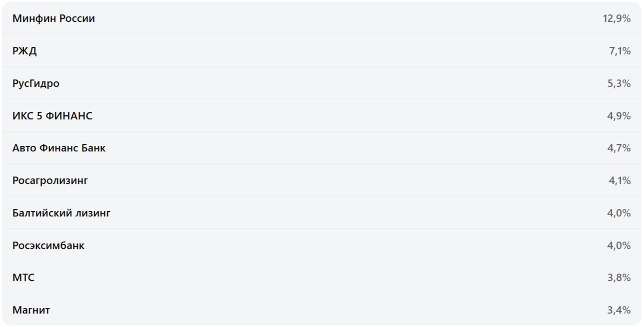Image resolution: width=644 pixels, height=327 pixels.
Task: Select the 7,1% percentage for РЖД
Action: click(620, 51)
